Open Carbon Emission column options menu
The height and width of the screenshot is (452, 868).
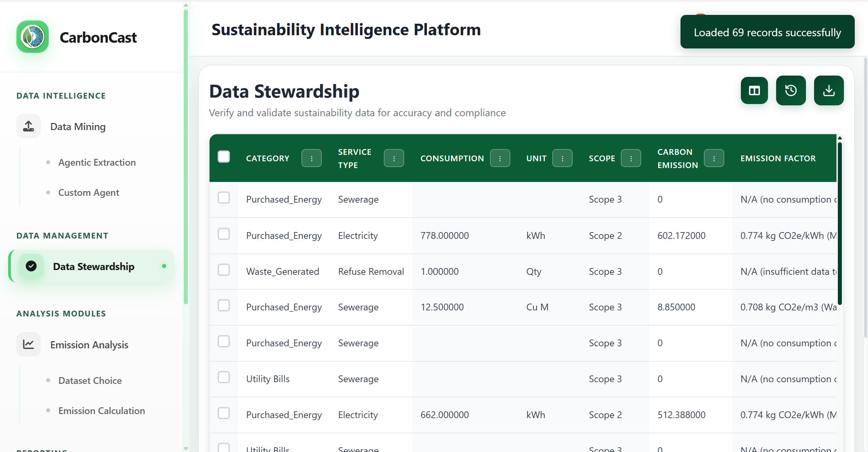(714, 158)
